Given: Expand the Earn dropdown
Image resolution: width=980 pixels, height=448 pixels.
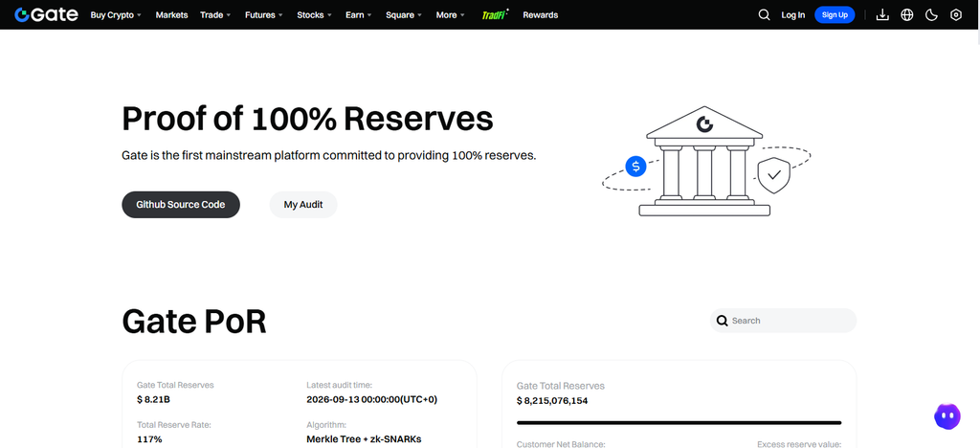Looking at the screenshot, I should tap(359, 15).
